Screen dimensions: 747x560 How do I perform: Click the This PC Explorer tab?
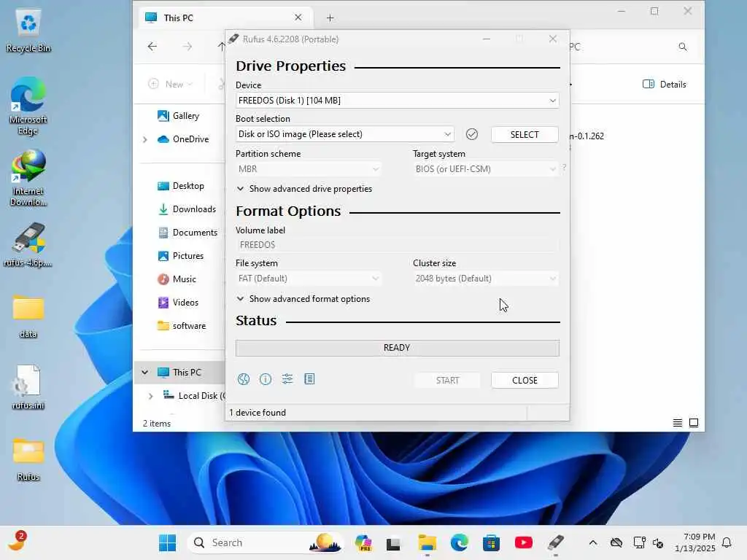click(224, 17)
